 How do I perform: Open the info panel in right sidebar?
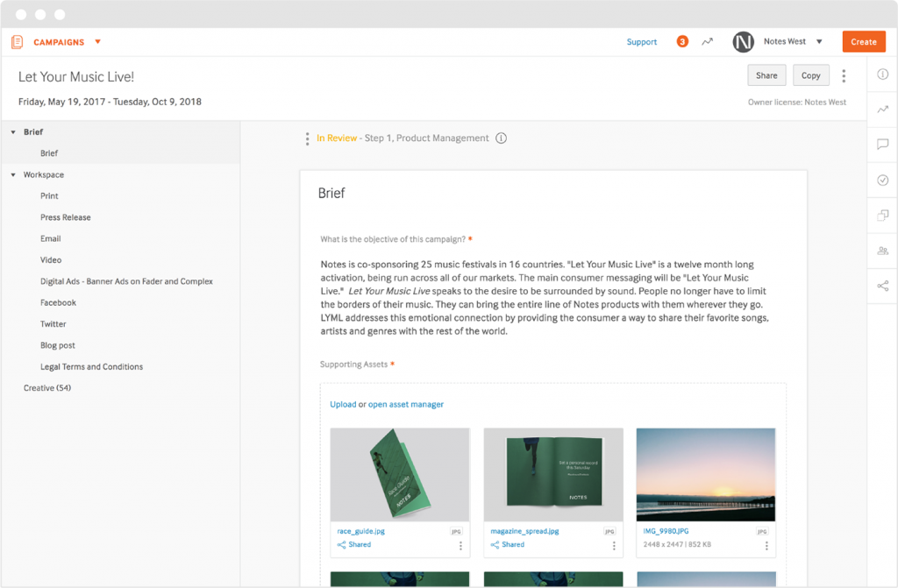882,74
